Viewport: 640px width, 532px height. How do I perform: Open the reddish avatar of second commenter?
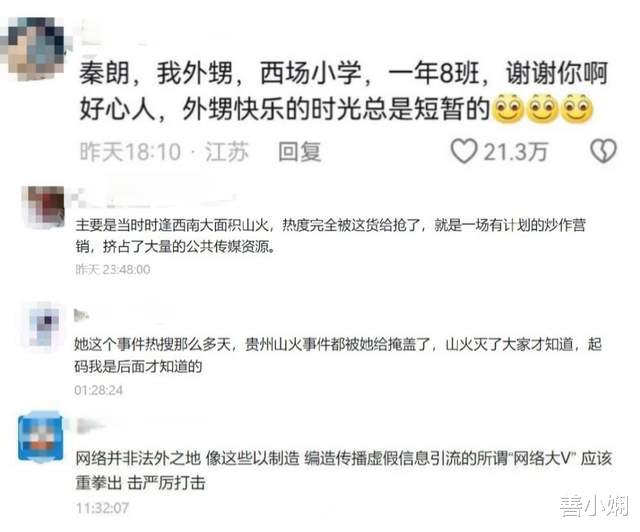point(43,206)
